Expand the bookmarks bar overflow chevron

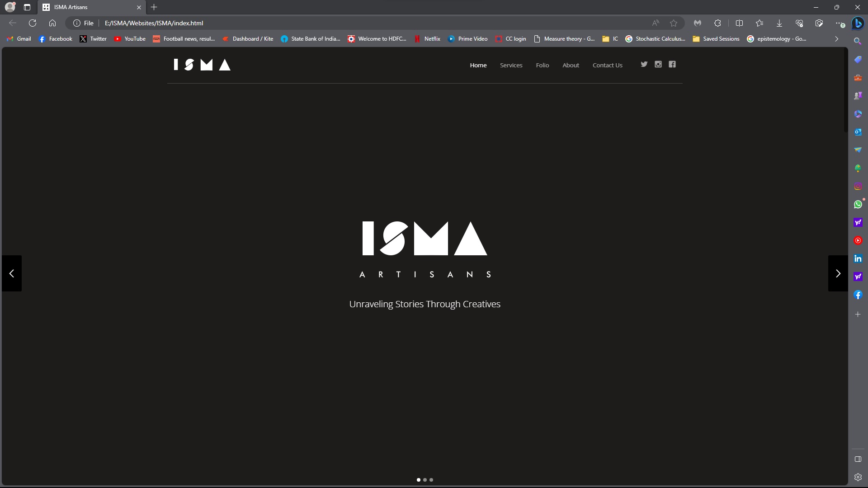coord(836,39)
